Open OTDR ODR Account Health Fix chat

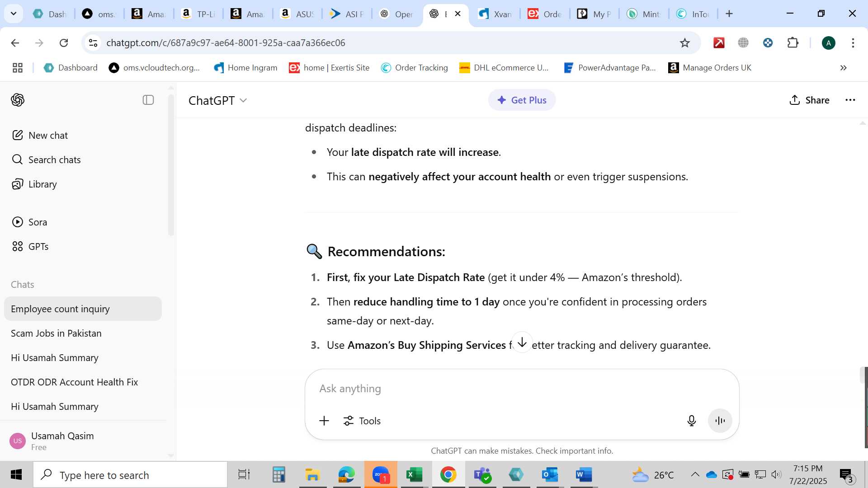83,382
